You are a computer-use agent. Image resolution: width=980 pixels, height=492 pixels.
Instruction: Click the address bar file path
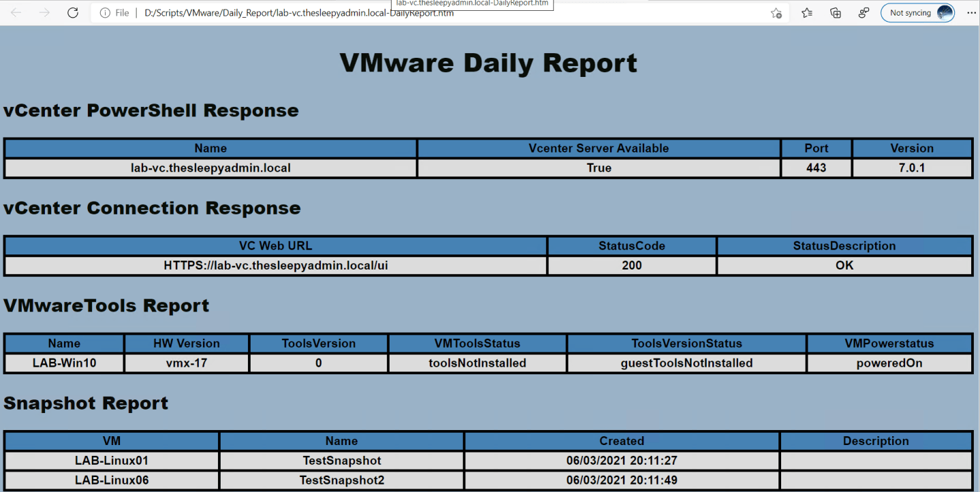click(299, 13)
